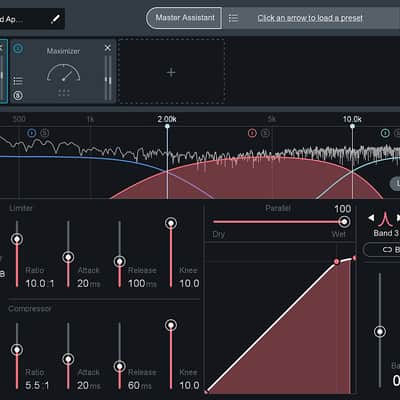Click the Limiter Release slider knob
The image size is (400, 400).
click(x=120, y=261)
